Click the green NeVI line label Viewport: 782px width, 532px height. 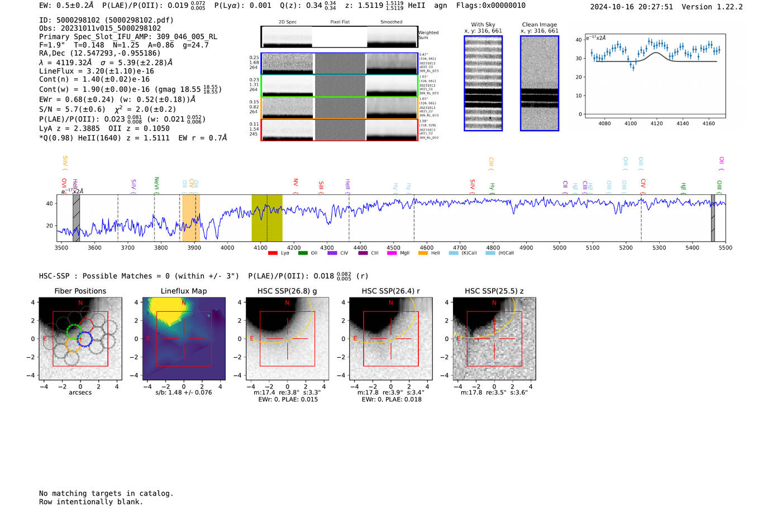click(x=156, y=185)
